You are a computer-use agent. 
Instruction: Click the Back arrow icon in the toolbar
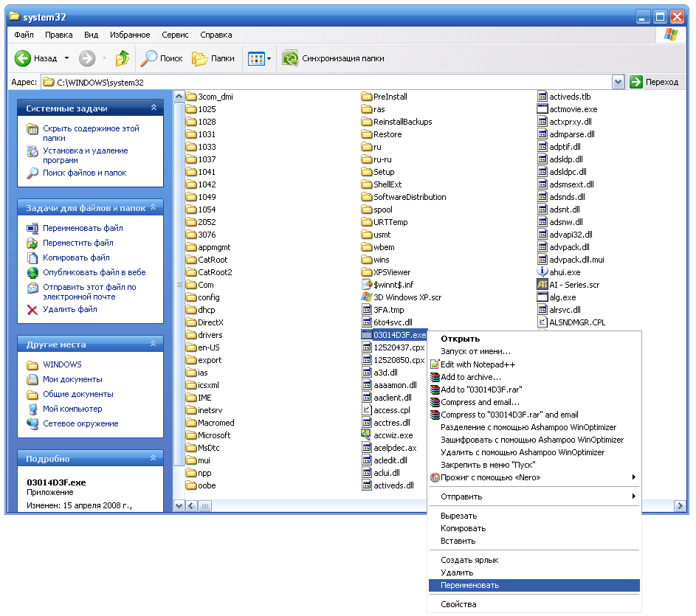(23, 58)
